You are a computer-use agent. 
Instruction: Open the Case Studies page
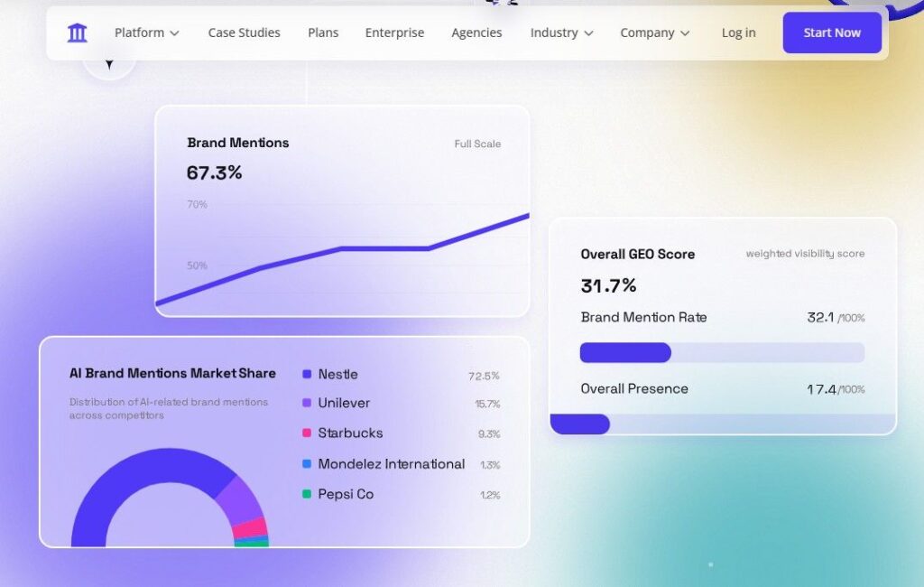coord(244,33)
